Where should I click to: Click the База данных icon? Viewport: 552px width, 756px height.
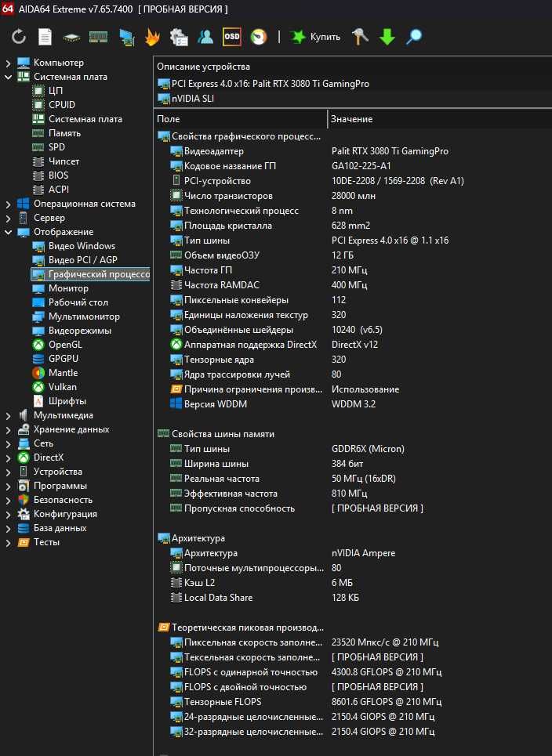pyautogui.click(x=24, y=528)
